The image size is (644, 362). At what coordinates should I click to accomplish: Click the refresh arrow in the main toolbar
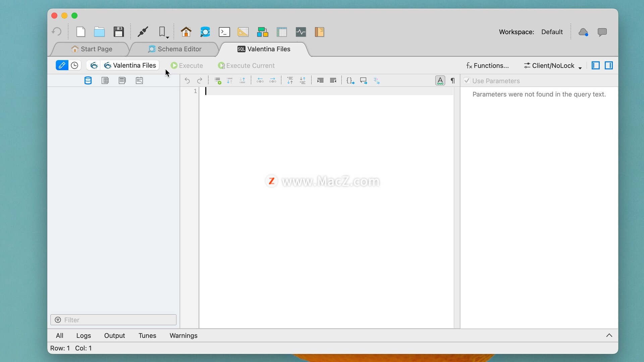point(57,32)
